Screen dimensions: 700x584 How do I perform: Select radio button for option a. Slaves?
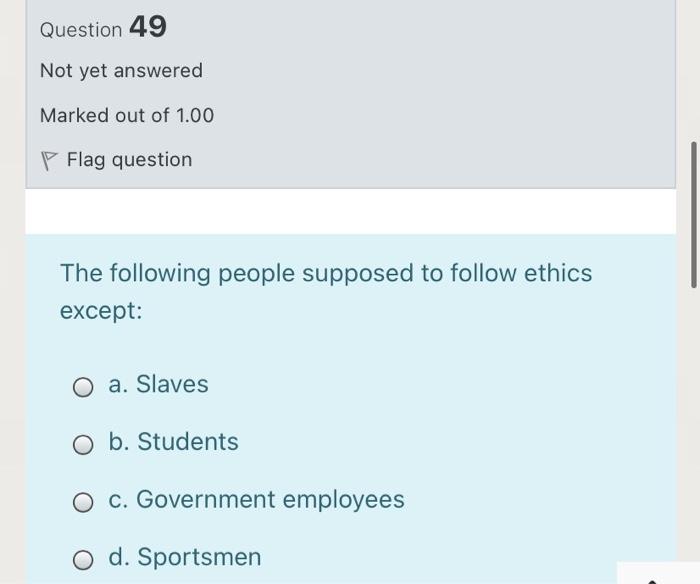83,386
